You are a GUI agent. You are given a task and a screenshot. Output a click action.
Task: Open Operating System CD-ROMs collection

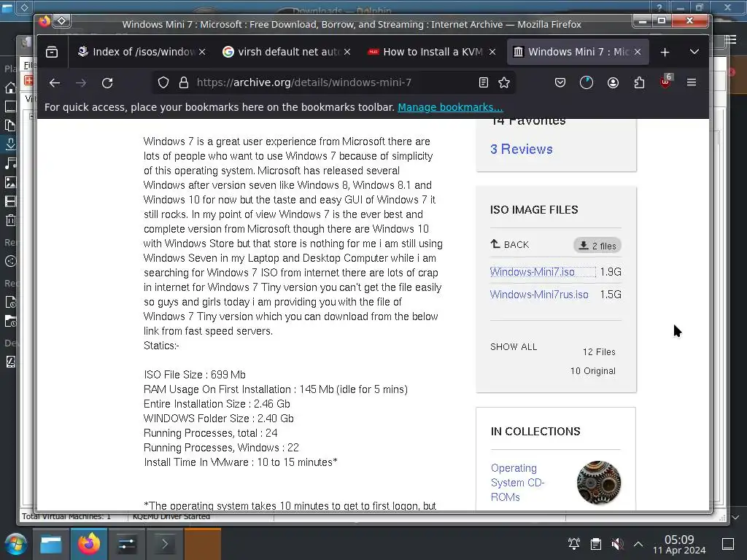pos(517,483)
